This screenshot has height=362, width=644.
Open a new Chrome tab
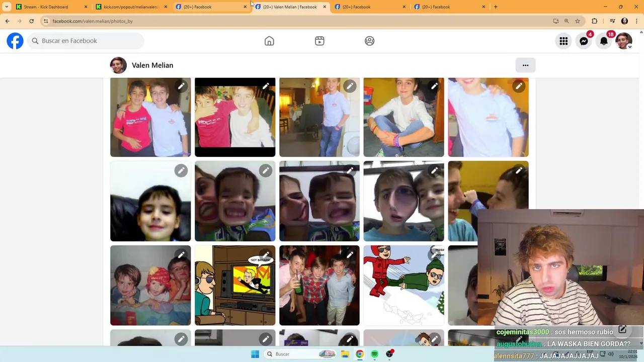(x=496, y=7)
